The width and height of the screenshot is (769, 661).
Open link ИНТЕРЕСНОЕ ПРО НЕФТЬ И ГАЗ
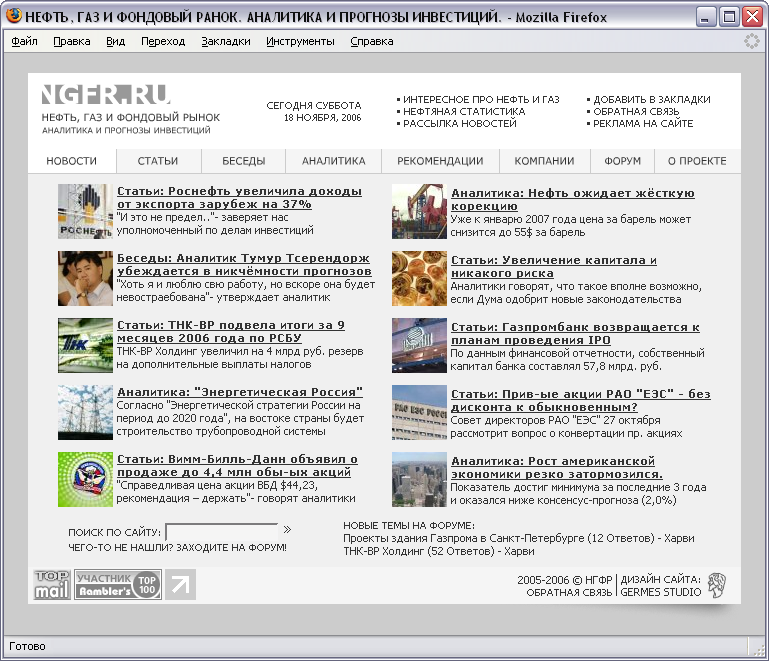(x=481, y=100)
